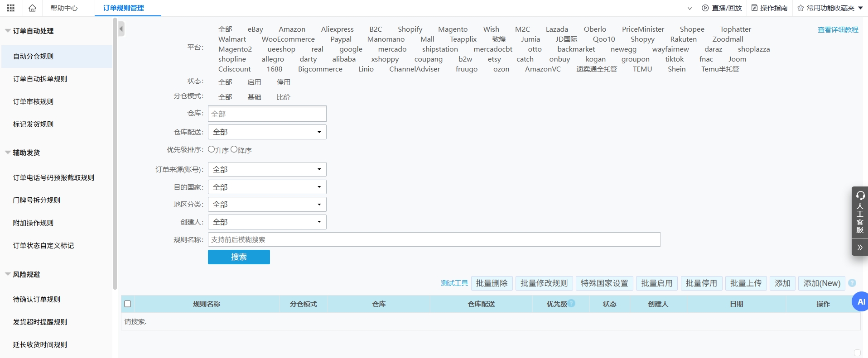Filter platform by eBay
868x358 pixels.
click(255, 29)
